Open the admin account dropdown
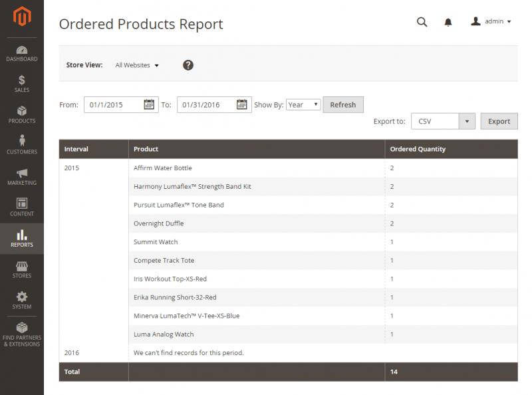This screenshot has width=532, height=395. point(491,21)
